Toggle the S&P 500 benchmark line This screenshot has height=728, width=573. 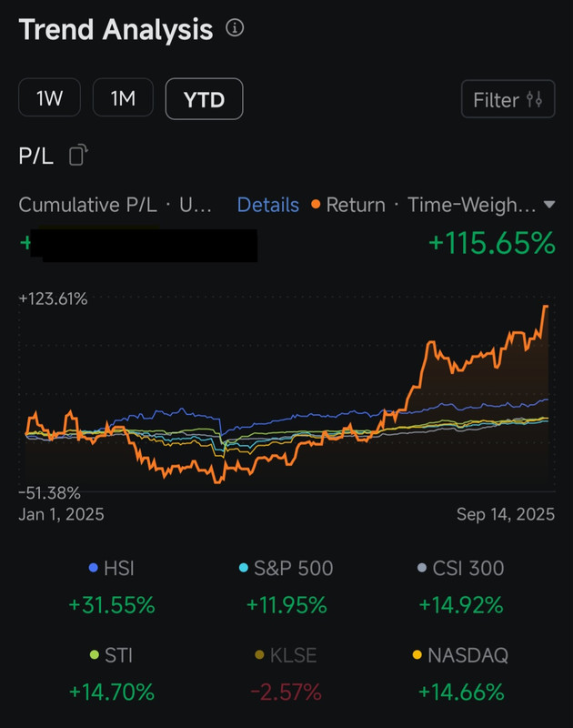pos(286,568)
